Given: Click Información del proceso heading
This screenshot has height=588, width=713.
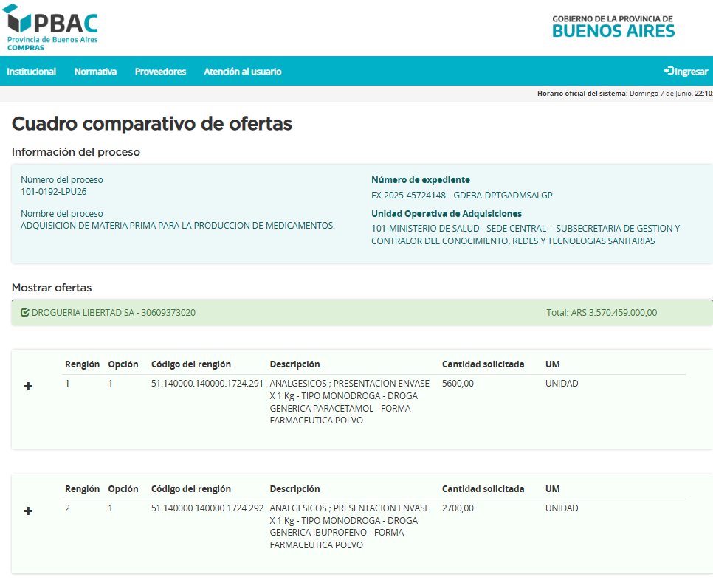Looking at the screenshot, I should tap(76, 152).
